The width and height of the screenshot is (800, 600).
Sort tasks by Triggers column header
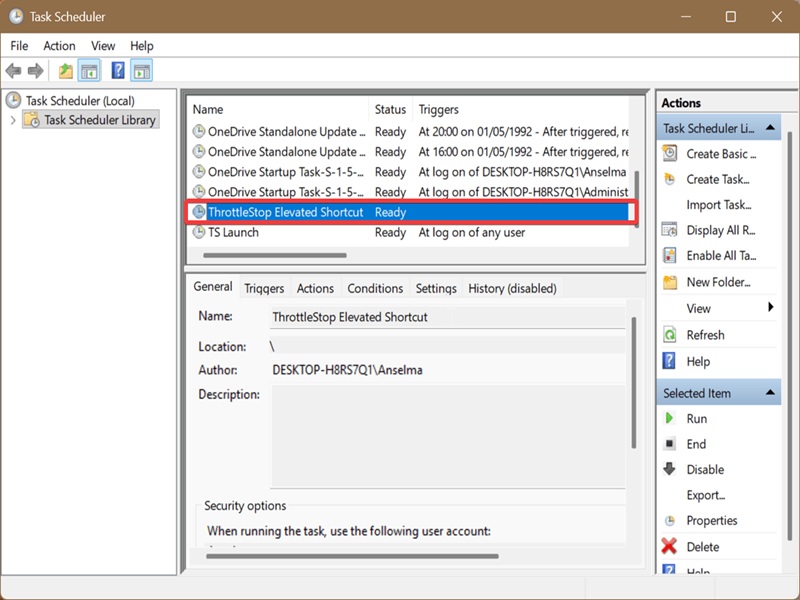[x=520, y=109]
